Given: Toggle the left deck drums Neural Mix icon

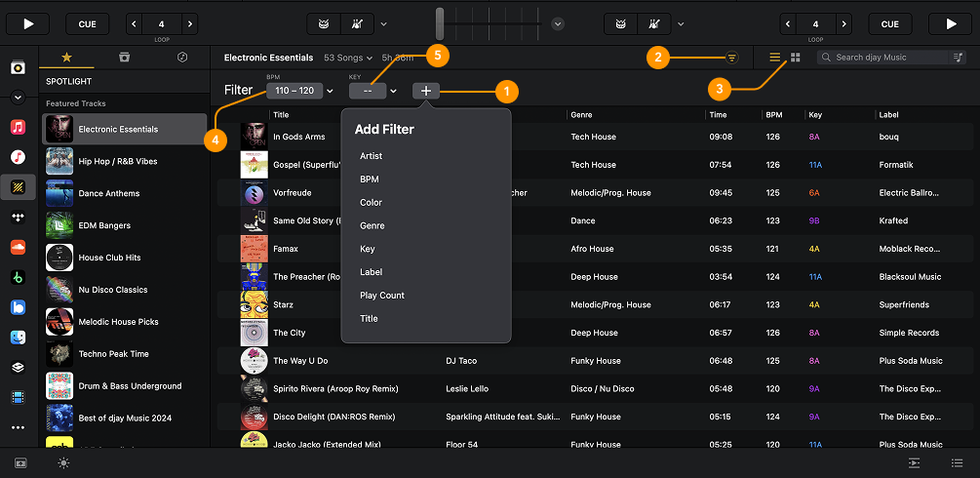Looking at the screenshot, I should point(324,24).
